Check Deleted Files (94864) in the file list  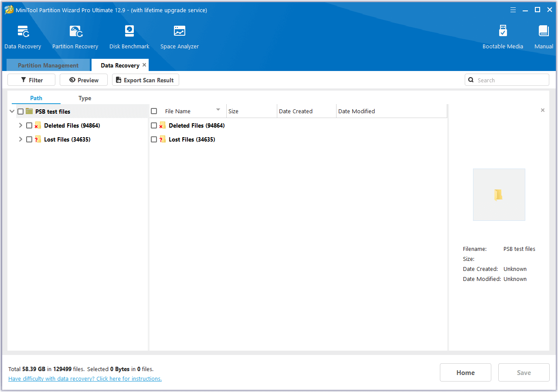154,125
